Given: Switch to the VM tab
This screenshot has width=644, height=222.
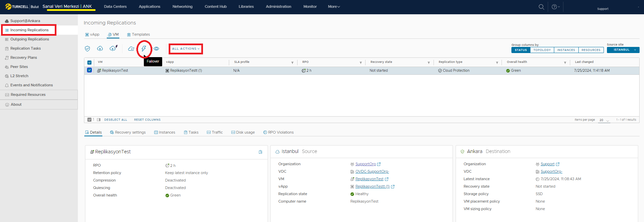Looking at the screenshot, I should [113, 35].
